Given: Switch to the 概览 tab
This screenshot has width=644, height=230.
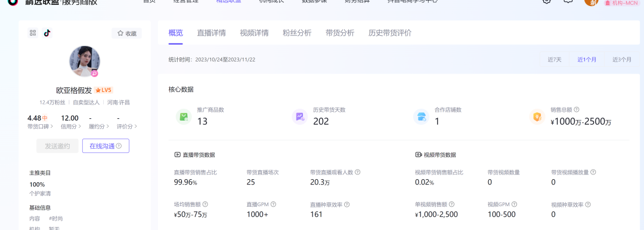Looking at the screenshot, I should pos(176,33).
